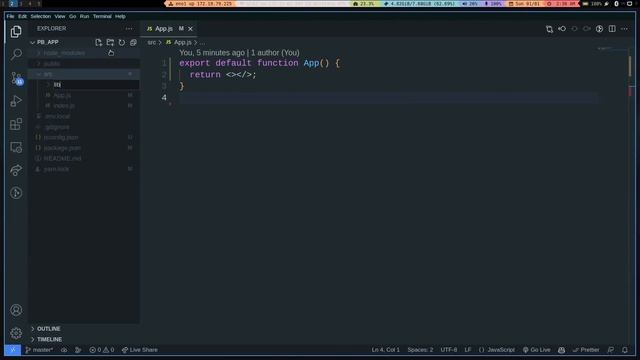Click the Copilot status icon in status bar
Screen dimensions: 640x360
(x=562, y=350)
